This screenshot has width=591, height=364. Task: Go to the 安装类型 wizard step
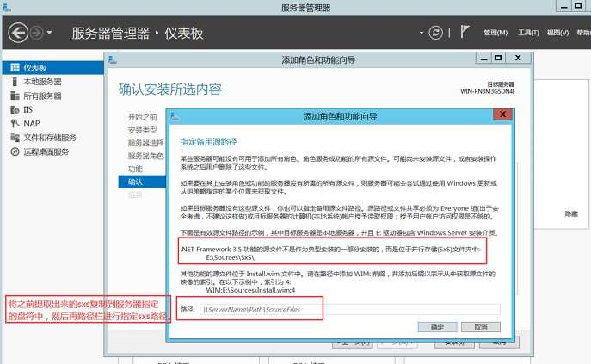[143, 130]
